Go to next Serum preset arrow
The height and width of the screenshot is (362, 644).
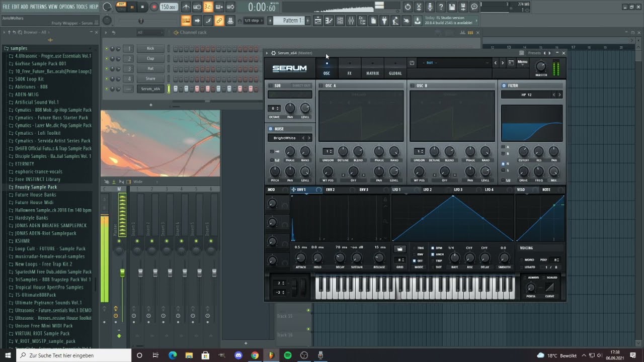tap(502, 63)
